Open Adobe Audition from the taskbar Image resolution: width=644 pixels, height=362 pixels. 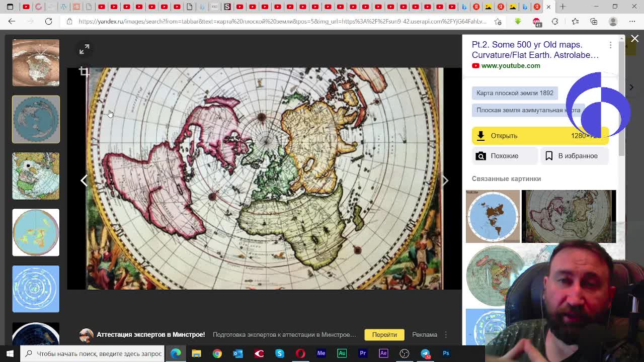[342, 353]
